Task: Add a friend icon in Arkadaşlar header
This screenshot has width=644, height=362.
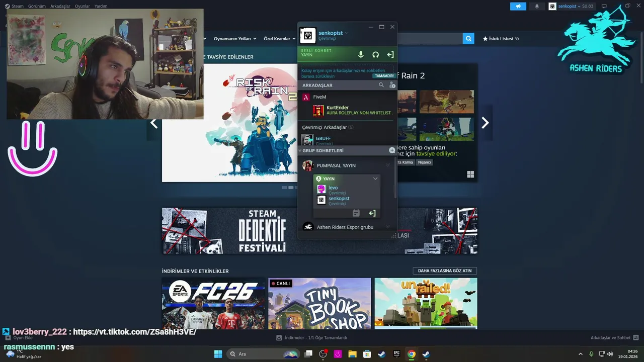Action: (392, 85)
